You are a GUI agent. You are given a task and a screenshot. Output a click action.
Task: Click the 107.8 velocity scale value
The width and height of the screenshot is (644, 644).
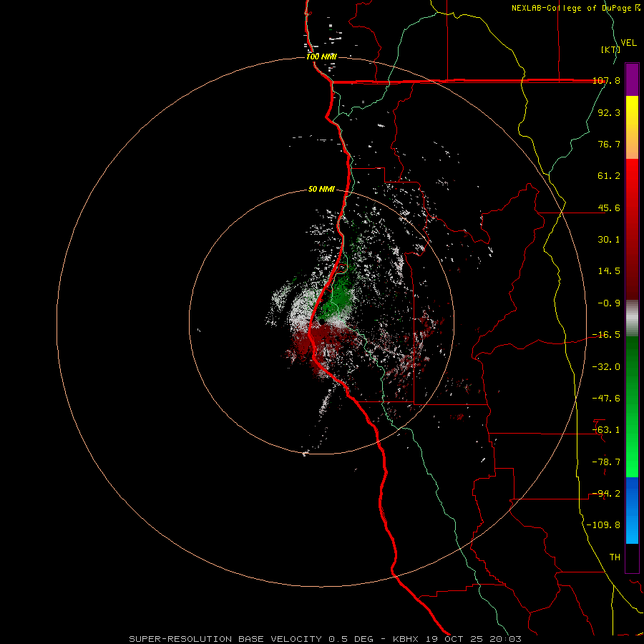tap(606, 80)
